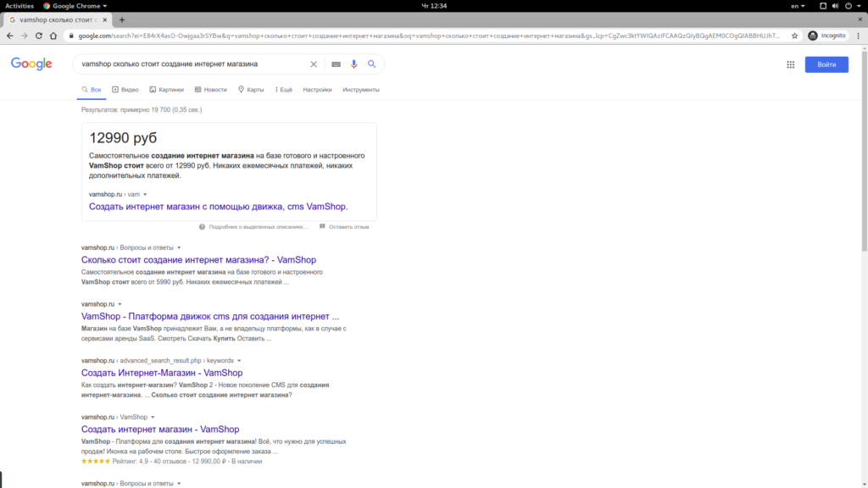Open the Ещё more menu

coord(283,90)
